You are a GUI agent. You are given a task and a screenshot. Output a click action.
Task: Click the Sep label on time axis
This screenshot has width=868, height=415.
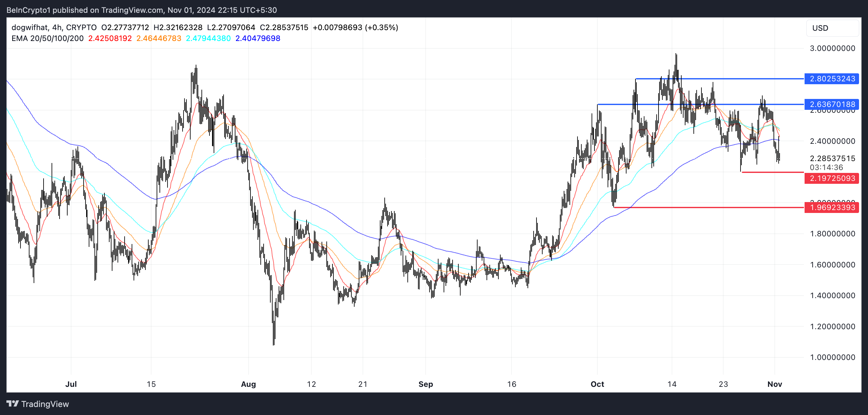426,384
